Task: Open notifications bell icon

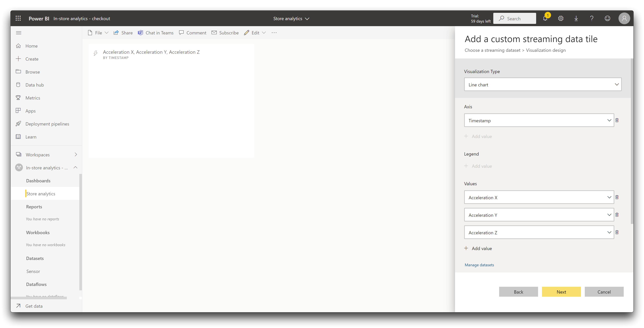Action: 545,18
